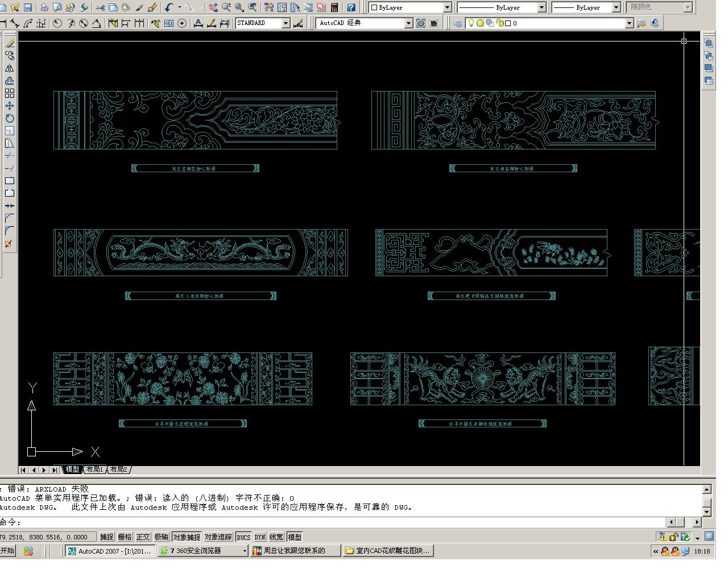The width and height of the screenshot is (728, 582).
Task: Select the Mirror tool in Modify toolbar
Action: (10, 68)
